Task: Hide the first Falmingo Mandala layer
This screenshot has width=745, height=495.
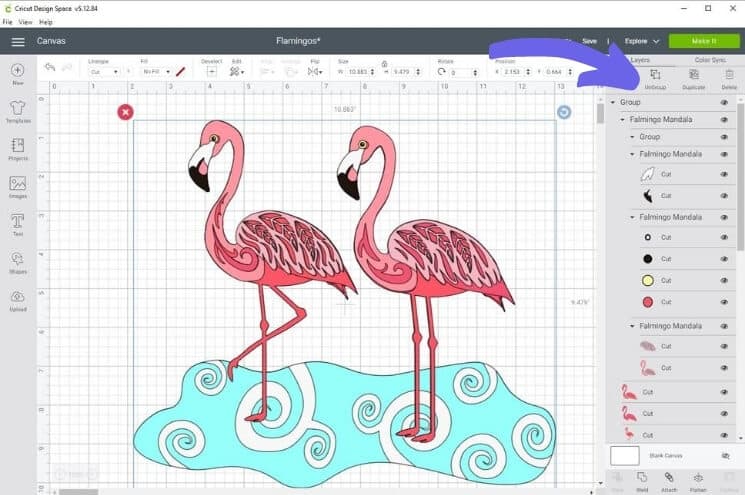Action: coord(724,120)
